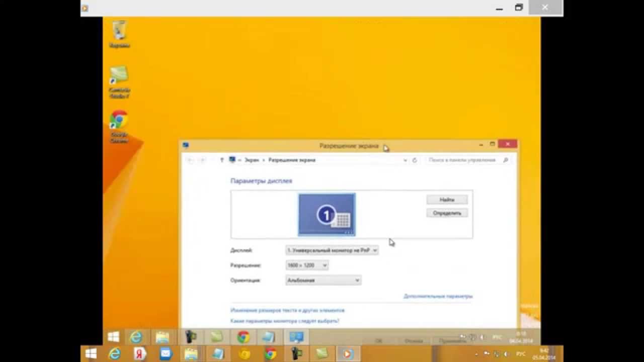
Task: Click the Определить (Identify) button
Action: pyautogui.click(x=447, y=213)
